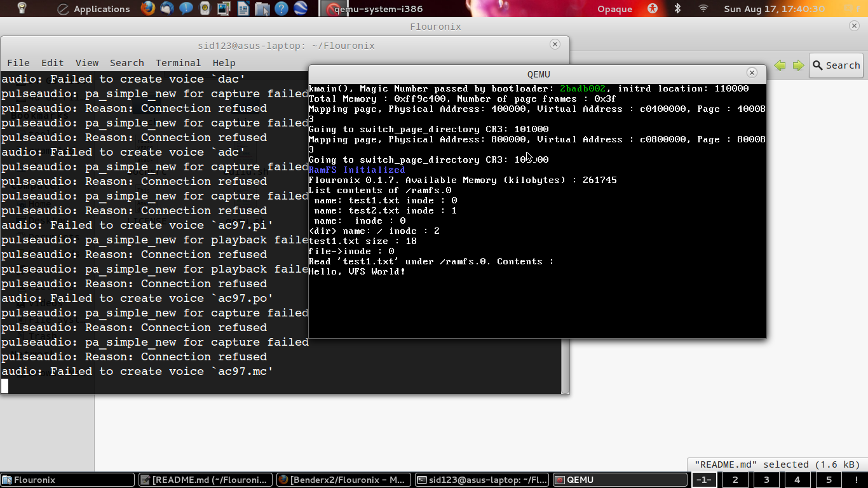Switch to workspace 3
The image size is (868, 488).
(766, 480)
